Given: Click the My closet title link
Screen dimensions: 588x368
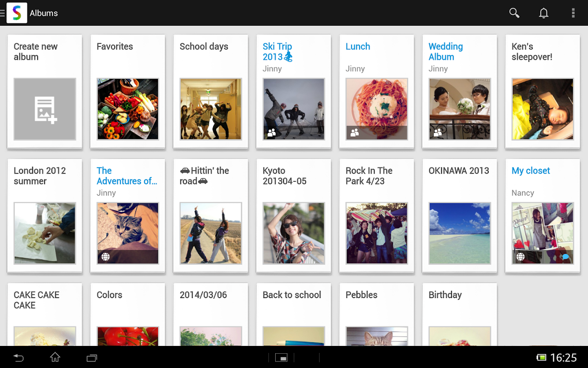Looking at the screenshot, I should point(530,171).
